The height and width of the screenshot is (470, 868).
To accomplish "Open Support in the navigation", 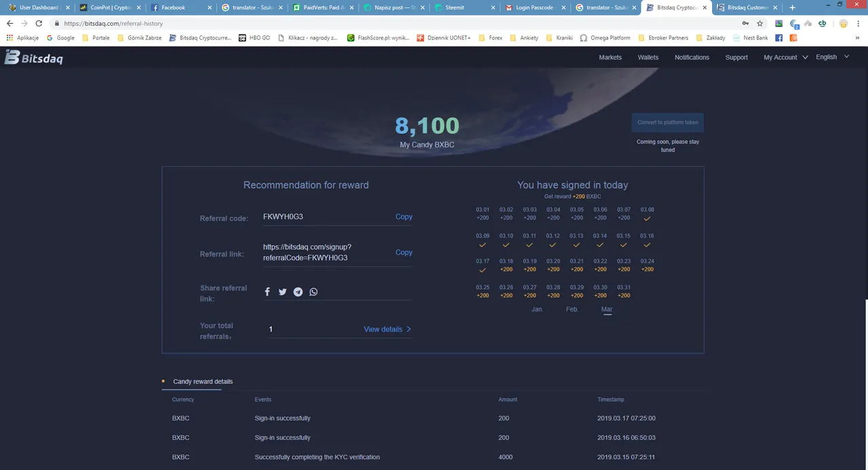I will coord(736,58).
